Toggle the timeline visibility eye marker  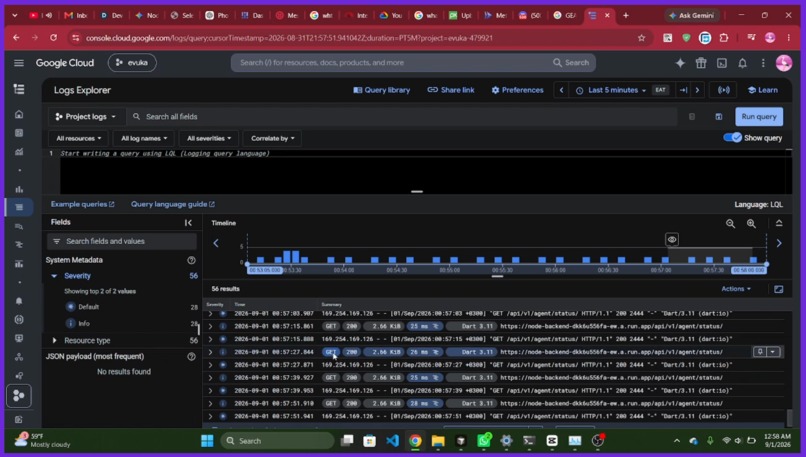(x=672, y=240)
